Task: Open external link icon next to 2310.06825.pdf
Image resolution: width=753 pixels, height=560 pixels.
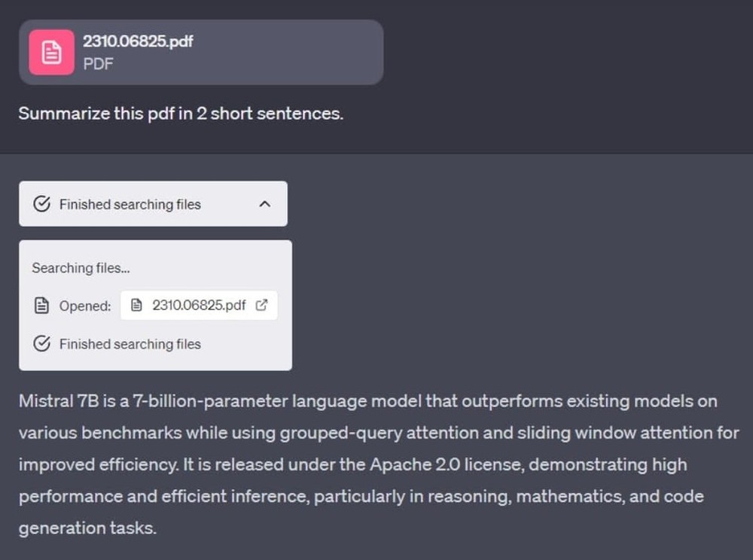Action: (261, 306)
